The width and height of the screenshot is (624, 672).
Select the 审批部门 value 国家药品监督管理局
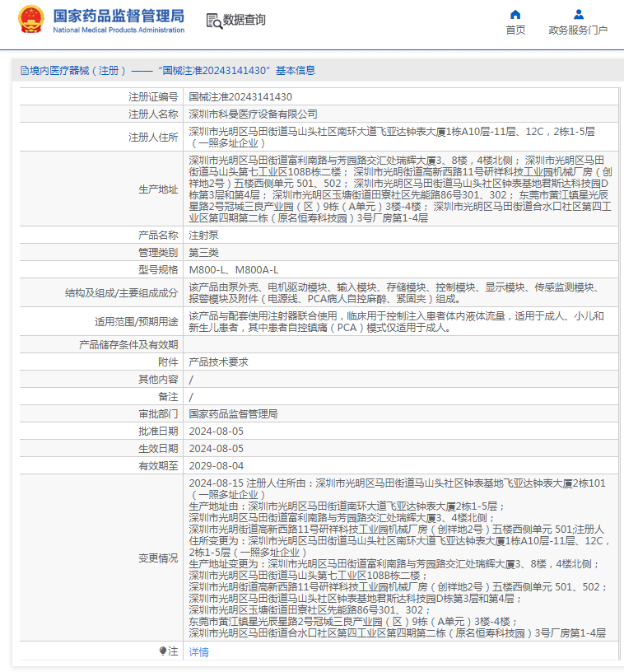coord(233,414)
